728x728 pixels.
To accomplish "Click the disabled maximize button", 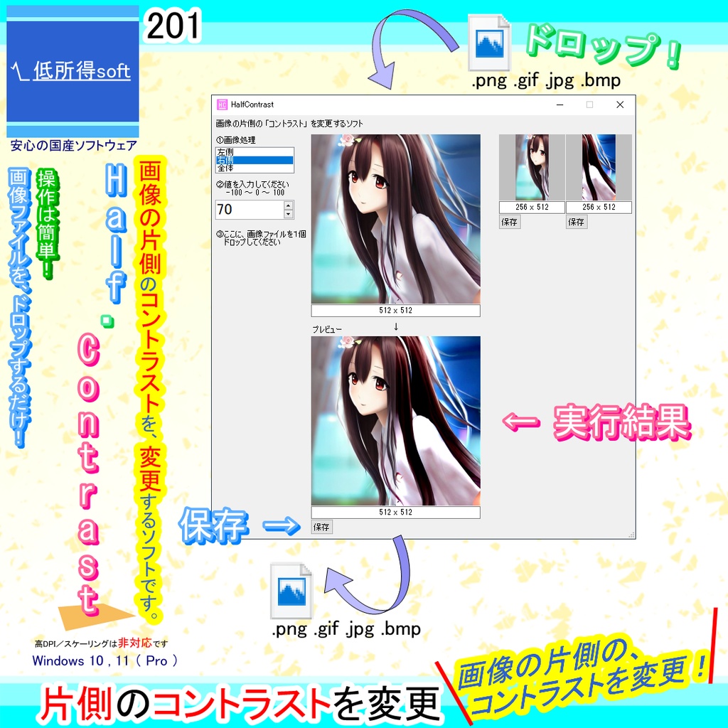I will [x=589, y=105].
